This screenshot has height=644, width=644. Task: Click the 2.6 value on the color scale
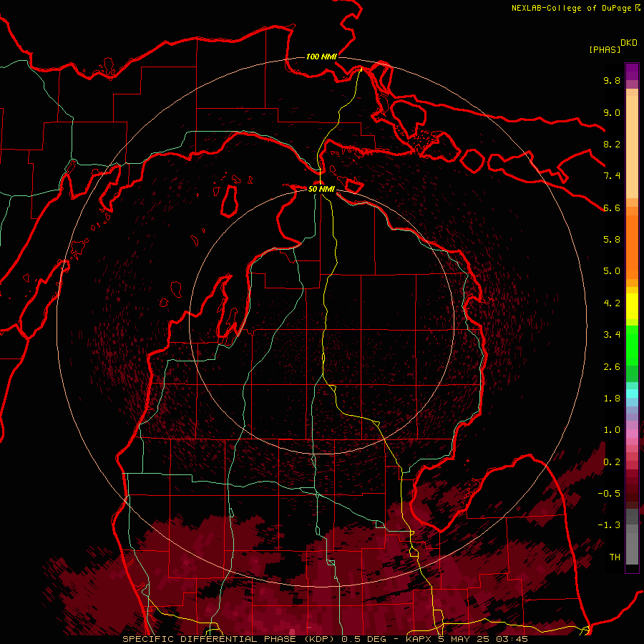tap(612, 367)
